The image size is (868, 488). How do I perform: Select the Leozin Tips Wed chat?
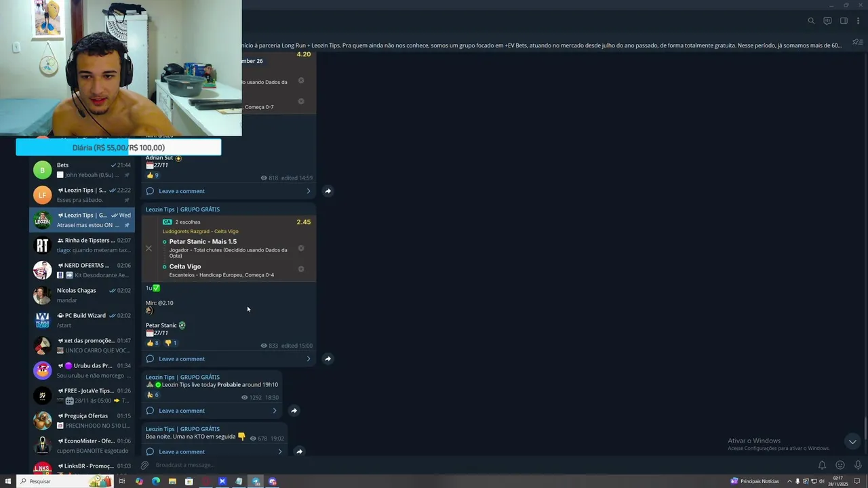point(82,220)
